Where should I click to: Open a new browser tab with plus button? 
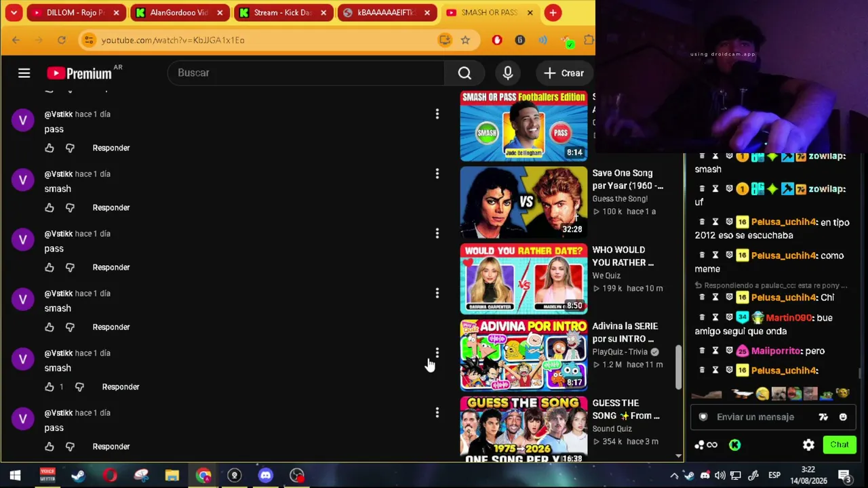pyautogui.click(x=553, y=12)
